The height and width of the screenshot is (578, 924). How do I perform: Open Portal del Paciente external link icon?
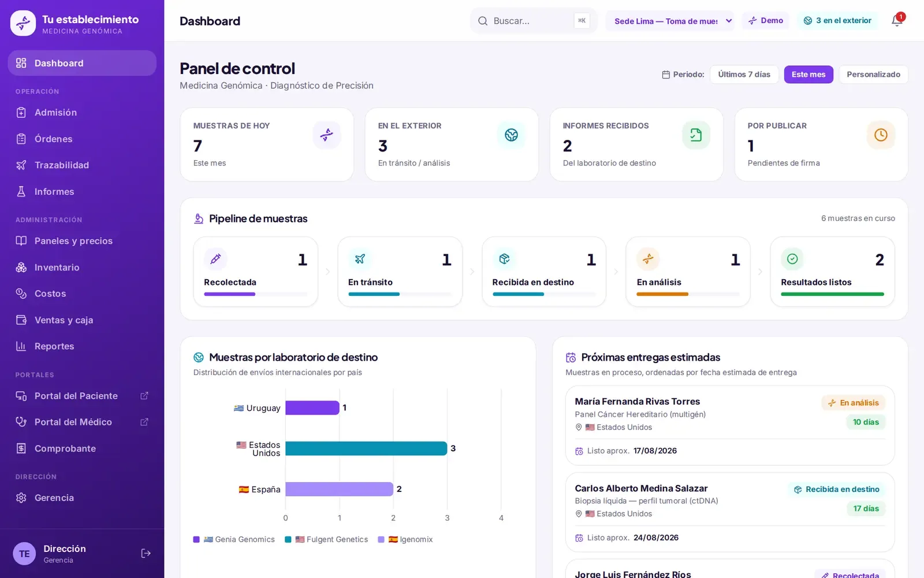pyautogui.click(x=144, y=396)
